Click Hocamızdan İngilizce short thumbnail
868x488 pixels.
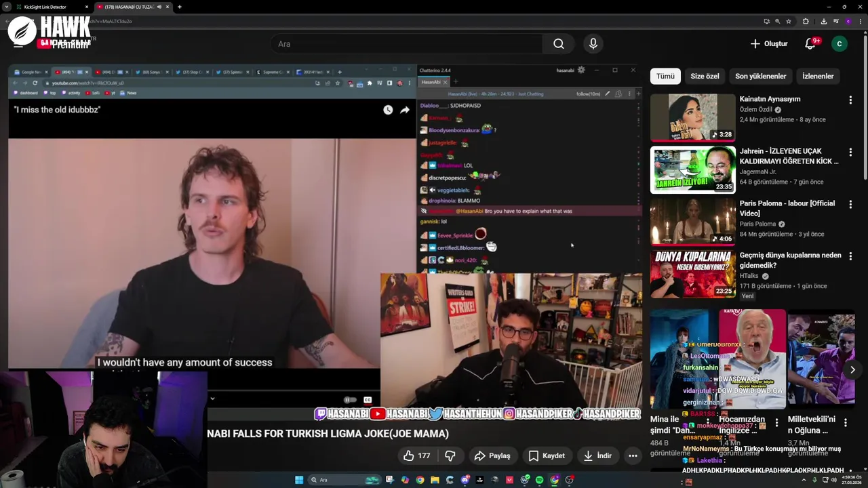point(752,359)
